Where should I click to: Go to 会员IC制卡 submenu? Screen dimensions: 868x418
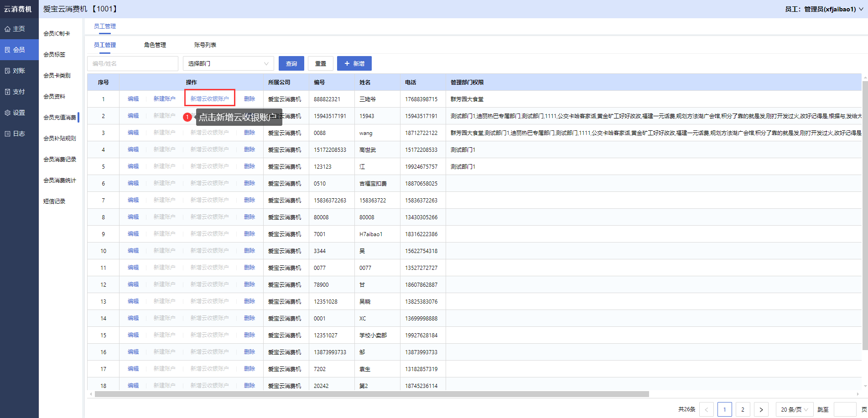tap(57, 33)
